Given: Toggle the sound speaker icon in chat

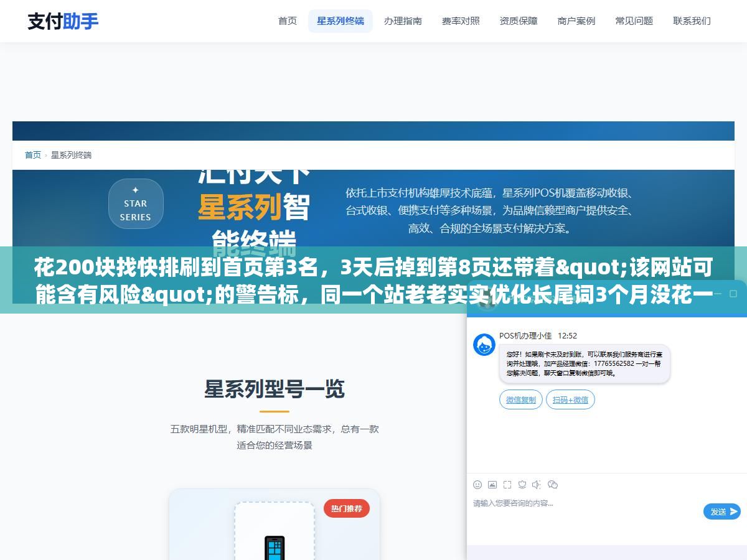Looking at the screenshot, I should coord(537,485).
